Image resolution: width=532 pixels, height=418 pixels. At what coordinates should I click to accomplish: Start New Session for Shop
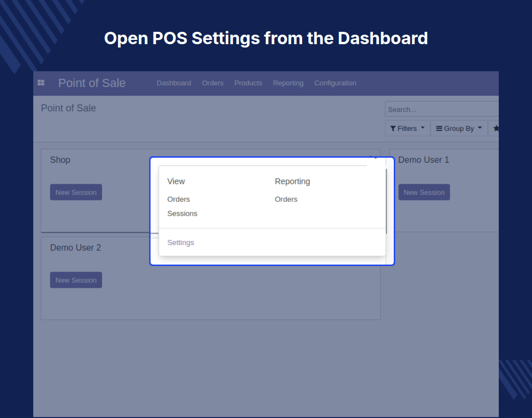point(76,192)
